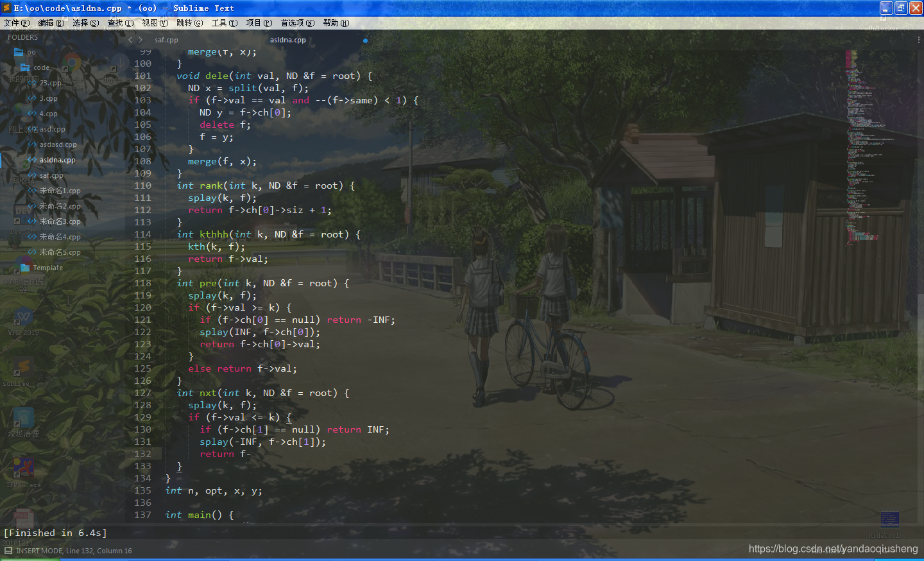
Task: Click the FOLDERS sidebar heading
Action: tap(22, 37)
